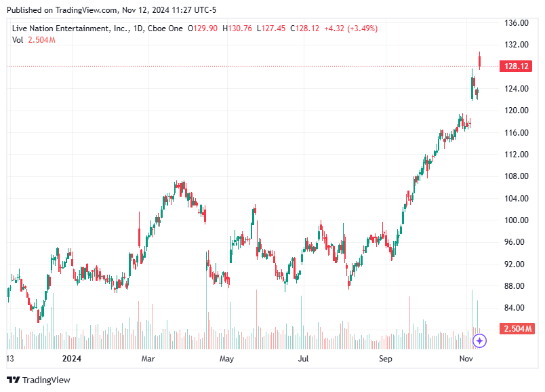This screenshot has height=392, width=545.
Task: Click the +4.32 (+3.49%) change value
Action: tap(350, 28)
